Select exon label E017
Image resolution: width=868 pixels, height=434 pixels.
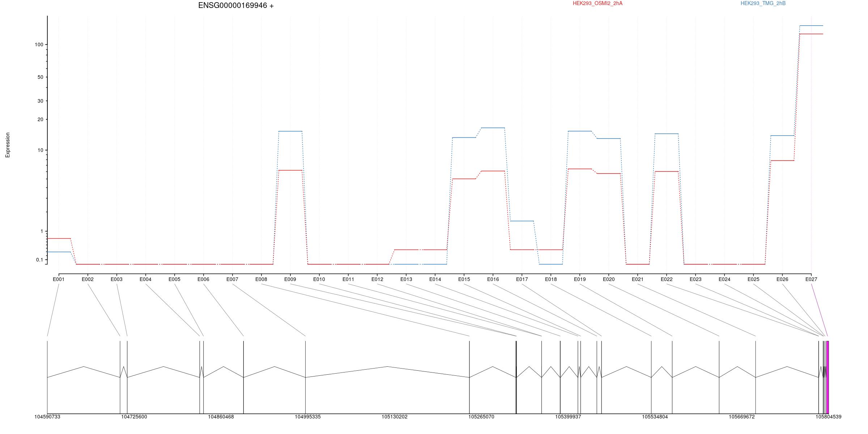click(x=522, y=279)
